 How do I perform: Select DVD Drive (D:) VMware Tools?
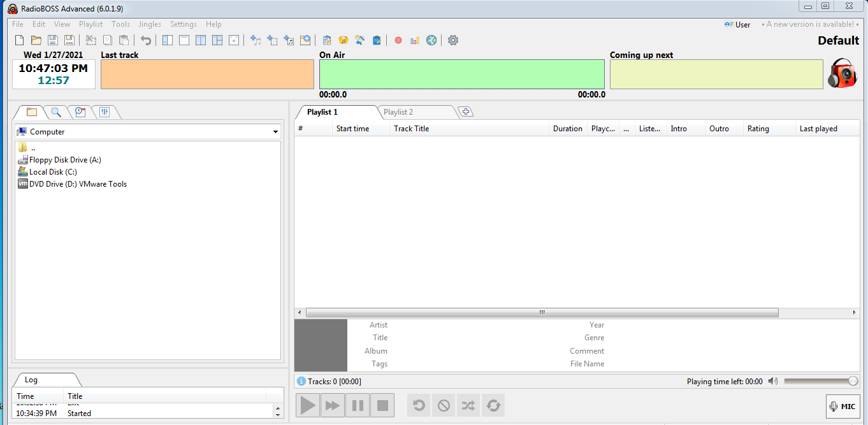[78, 184]
